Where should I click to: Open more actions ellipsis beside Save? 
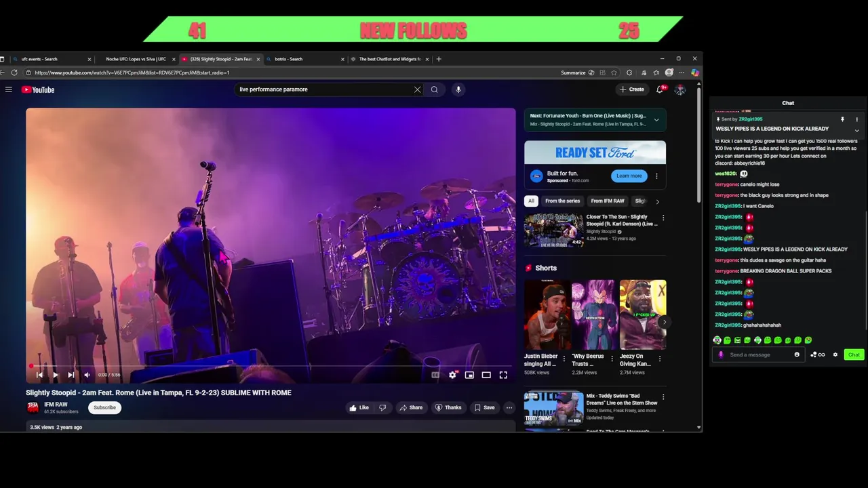(509, 407)
